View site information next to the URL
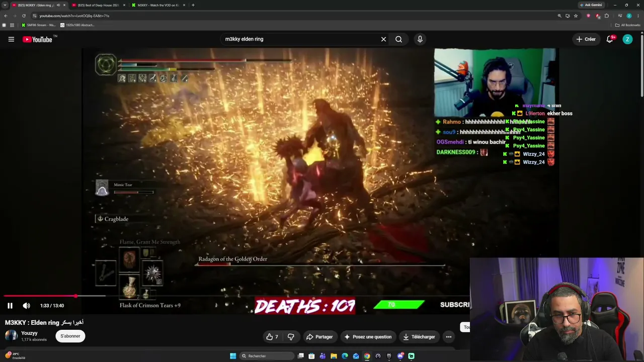Viewport: 644px width, 362px height. click(x=35, y=16)
